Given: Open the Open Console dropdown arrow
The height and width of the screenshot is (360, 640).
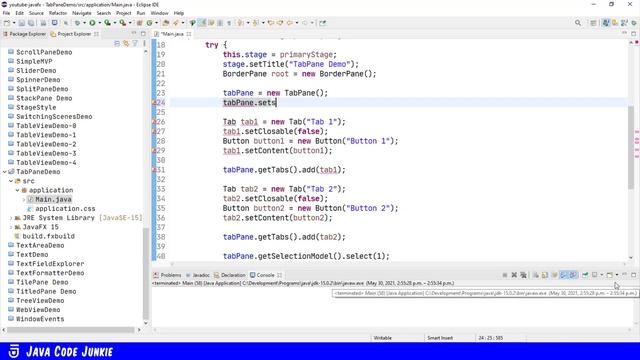Looking at the screenshot, I should [617, 275].
